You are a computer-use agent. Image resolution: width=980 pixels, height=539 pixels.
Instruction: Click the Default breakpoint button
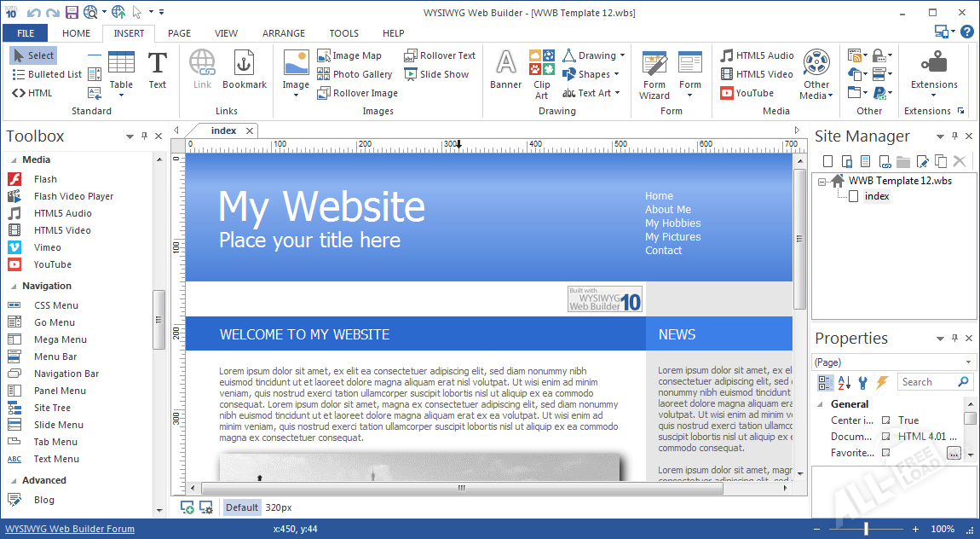coord(242,507)
